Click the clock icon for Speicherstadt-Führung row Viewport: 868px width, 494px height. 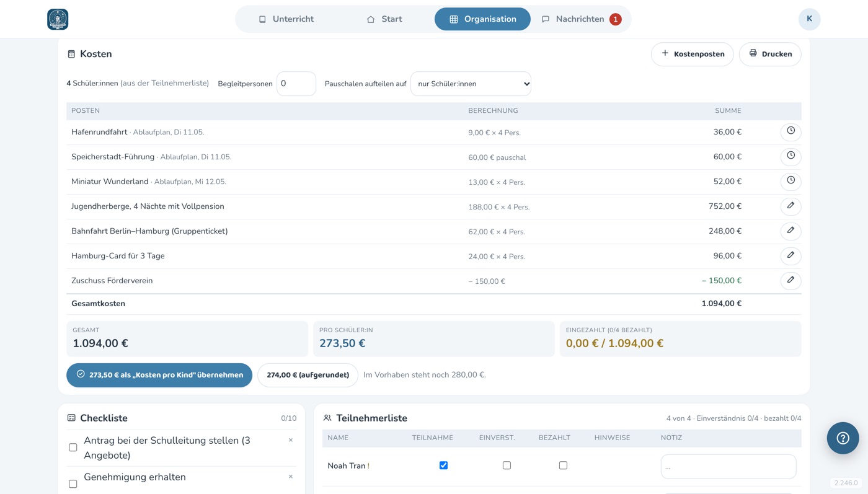click(x=790, y=157)
